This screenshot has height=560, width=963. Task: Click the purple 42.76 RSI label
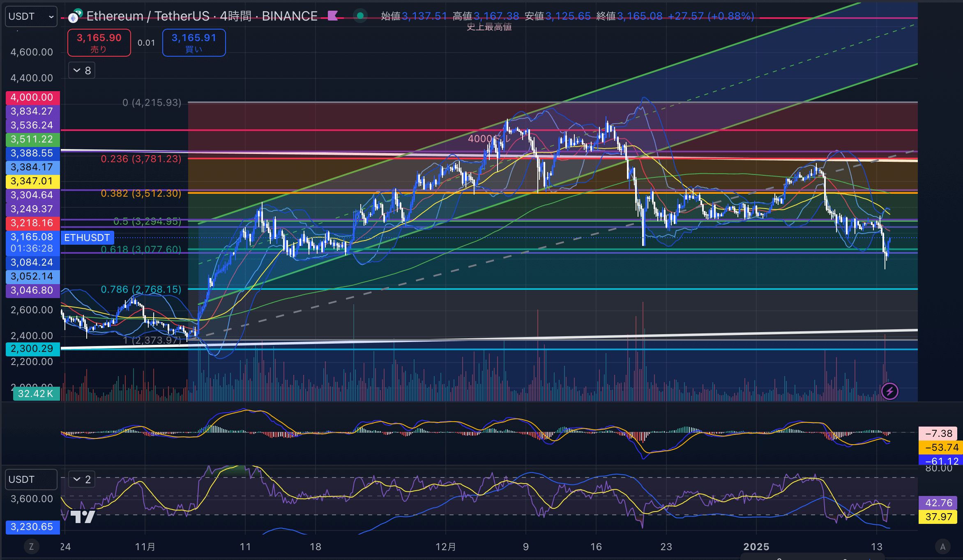point(938,503)
